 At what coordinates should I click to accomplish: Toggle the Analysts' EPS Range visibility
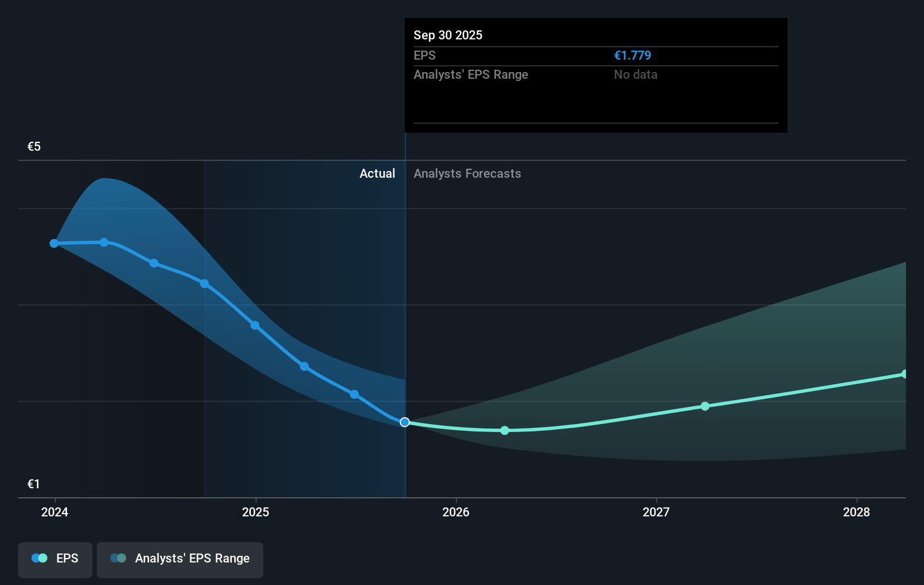coord(180,560)
